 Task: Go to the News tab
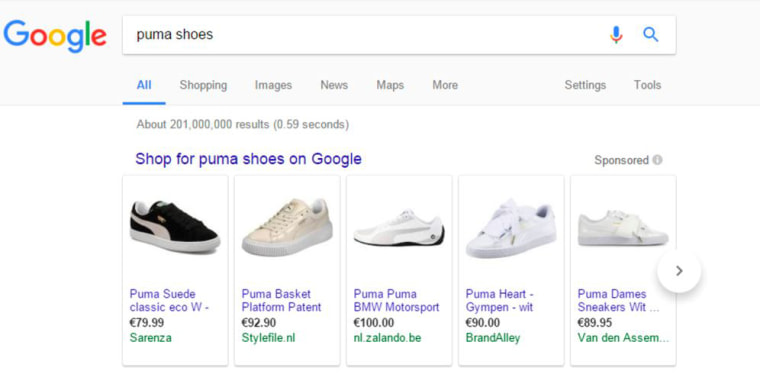pyautogui.click(x=334, y=85)
